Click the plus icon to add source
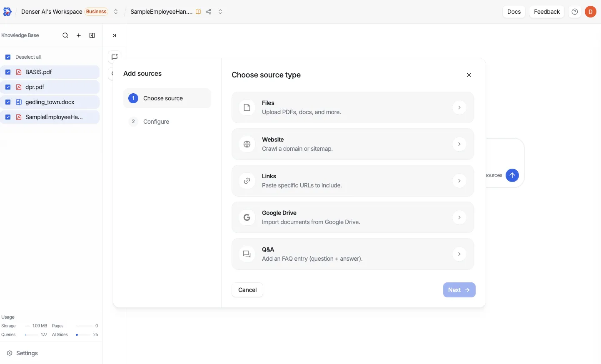The height and width of the screenshot is (364, 601). [79, 35]
